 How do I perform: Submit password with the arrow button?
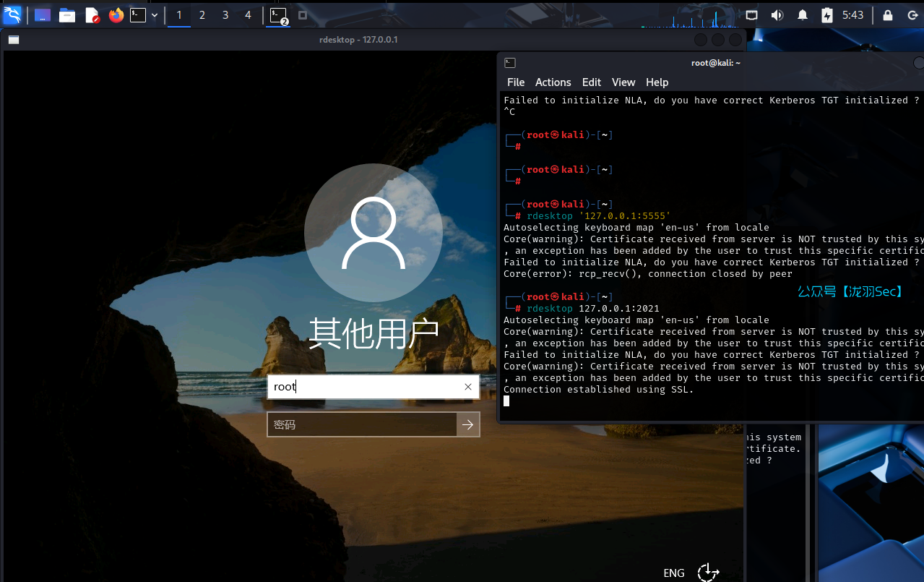[x=468, y=425]
